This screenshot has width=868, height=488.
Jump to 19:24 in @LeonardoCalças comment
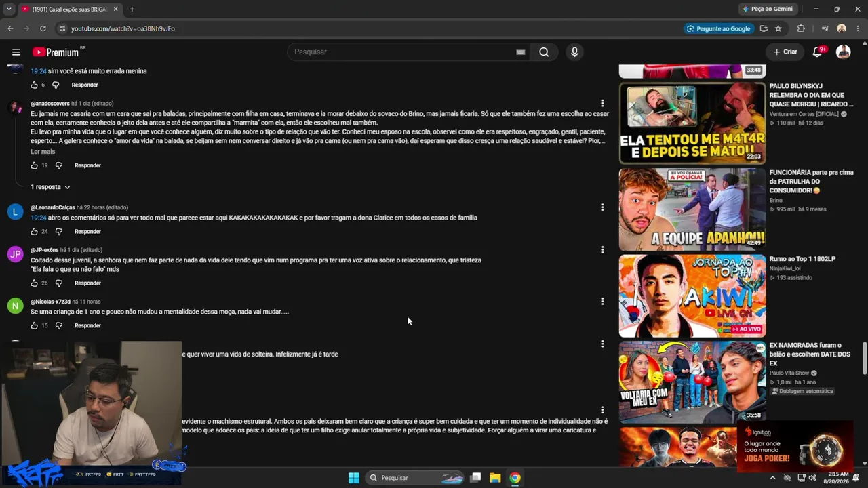coord(39,218)
